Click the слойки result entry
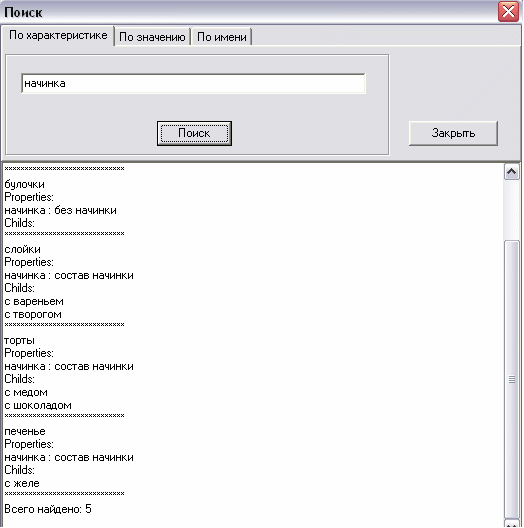524x528 pixels. point(22,250)
